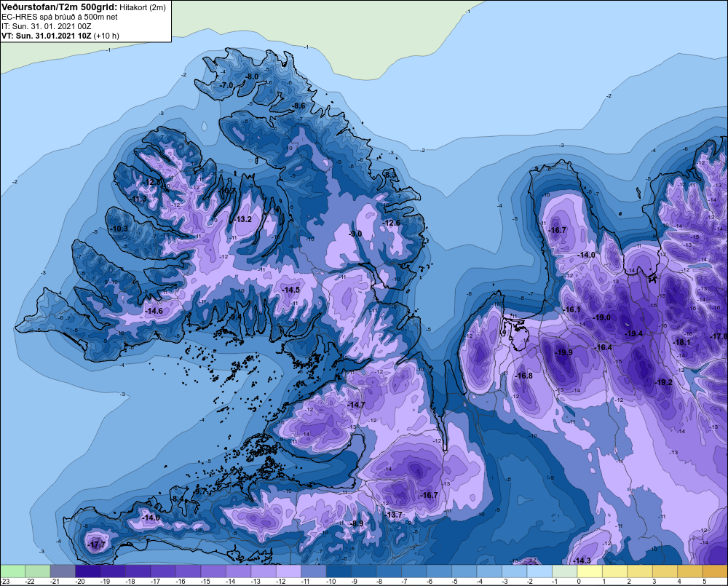728x586 pixels.
Task: Click the legend swatch labelled -23
Action: click(x=12, y=571)
